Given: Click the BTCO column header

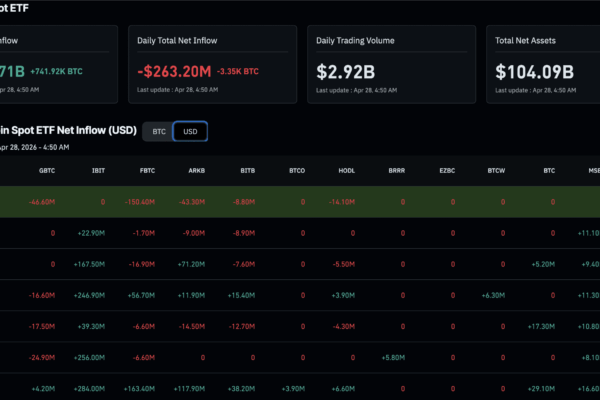Looking at the screenshot, I should click(296, 170).
